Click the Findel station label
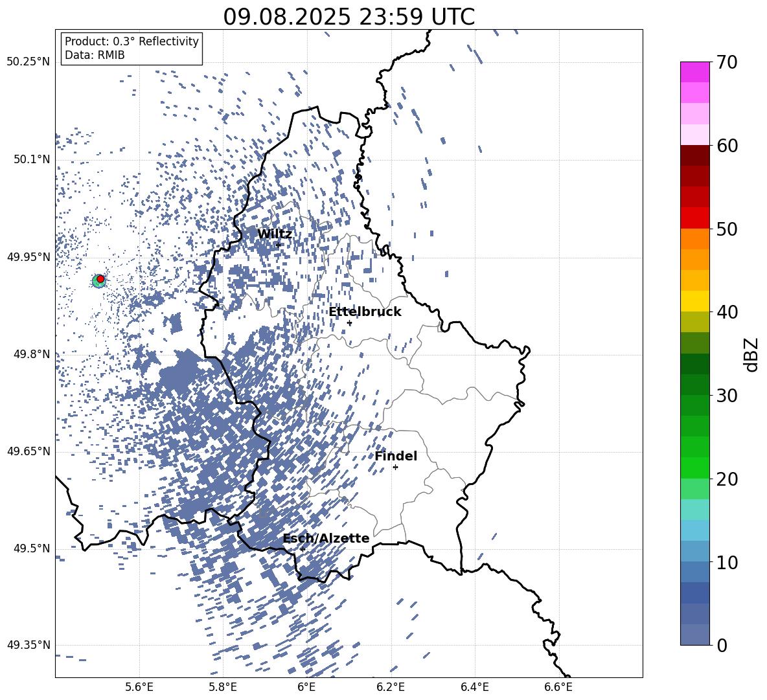The width and height of the screenshot is (767, 700). [396, 456]
